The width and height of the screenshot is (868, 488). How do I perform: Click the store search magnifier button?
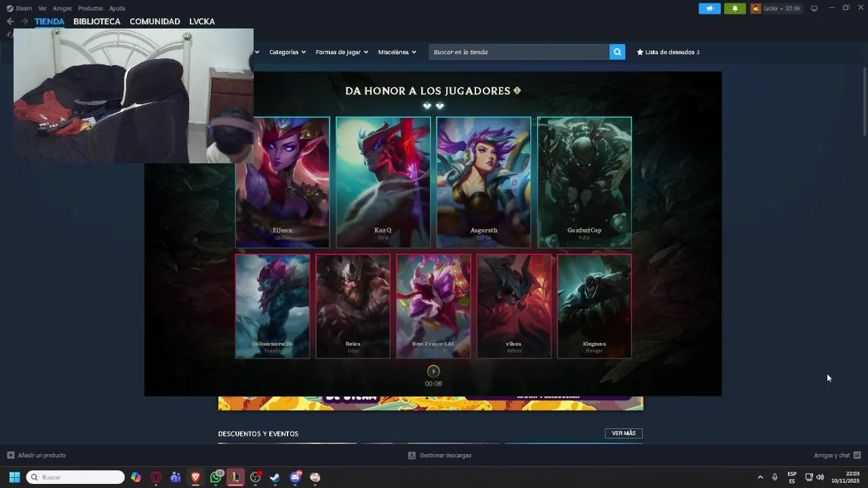click(617, 52)
